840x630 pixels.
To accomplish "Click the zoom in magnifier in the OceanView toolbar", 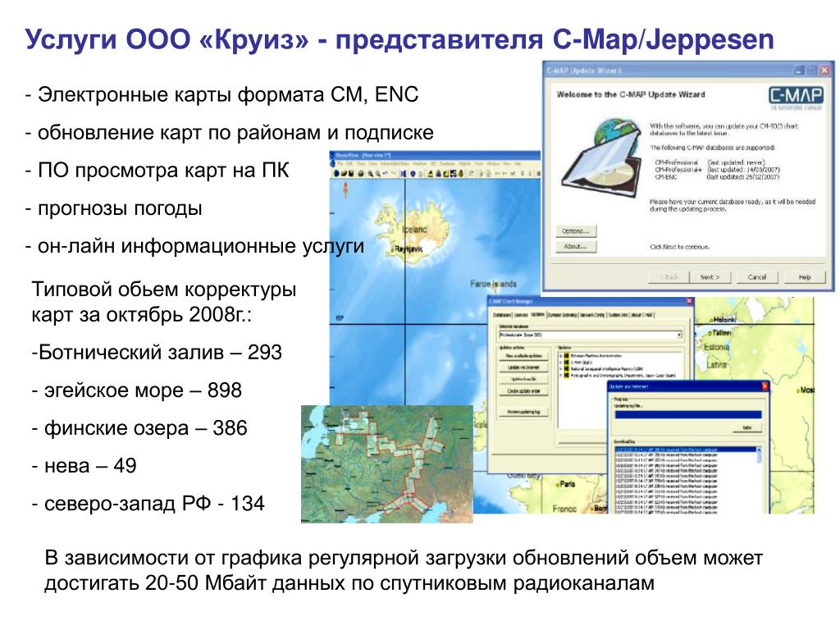I will [x=371, y=174].
